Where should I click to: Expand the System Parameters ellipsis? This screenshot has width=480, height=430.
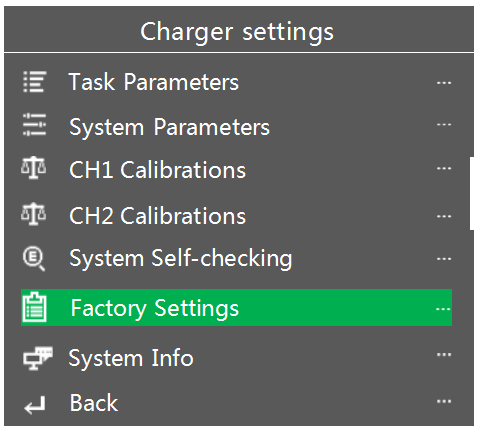coord(444,125)
